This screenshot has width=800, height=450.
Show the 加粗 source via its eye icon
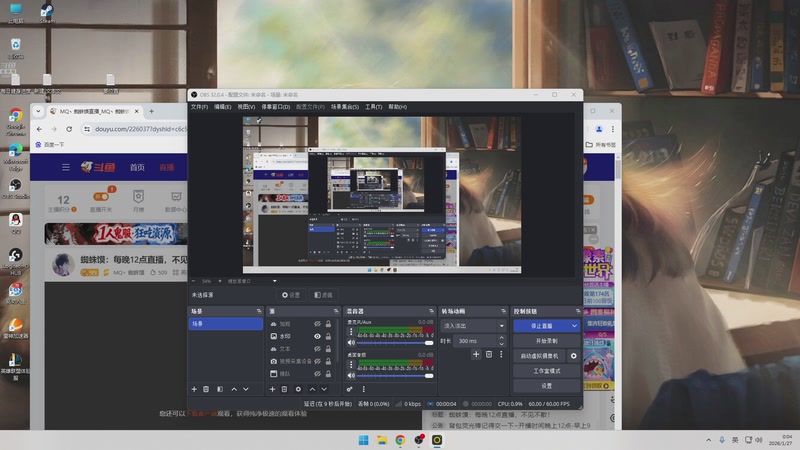(317, 324)
